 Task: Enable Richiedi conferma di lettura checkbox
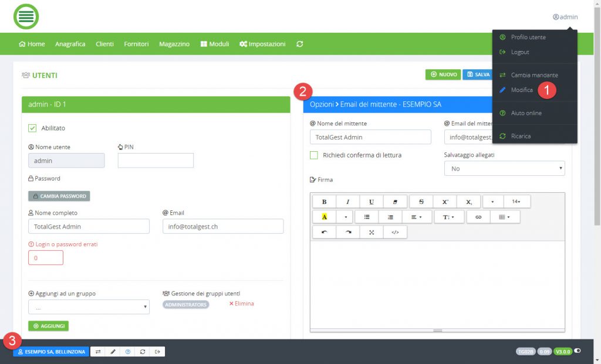pos(314,155)
